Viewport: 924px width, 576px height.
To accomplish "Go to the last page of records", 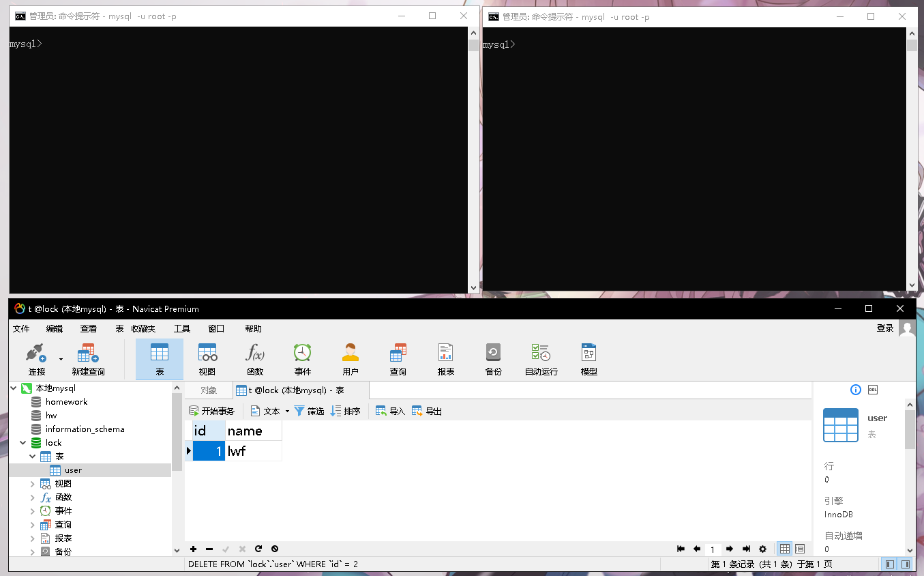I will (746, 549).
